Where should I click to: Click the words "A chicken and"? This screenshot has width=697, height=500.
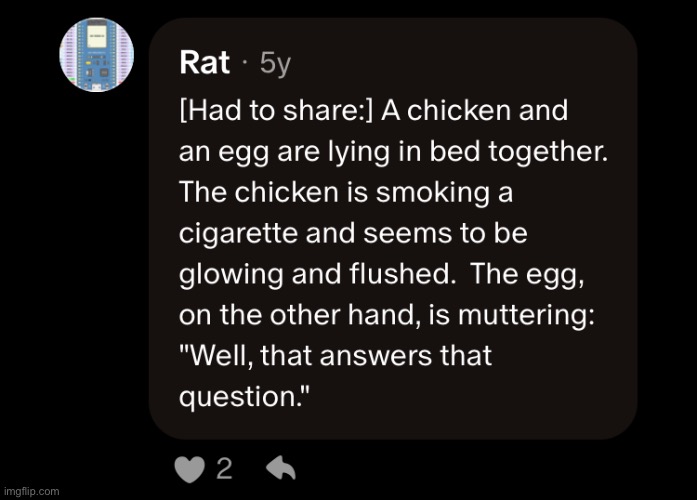[x=474, y=110]
